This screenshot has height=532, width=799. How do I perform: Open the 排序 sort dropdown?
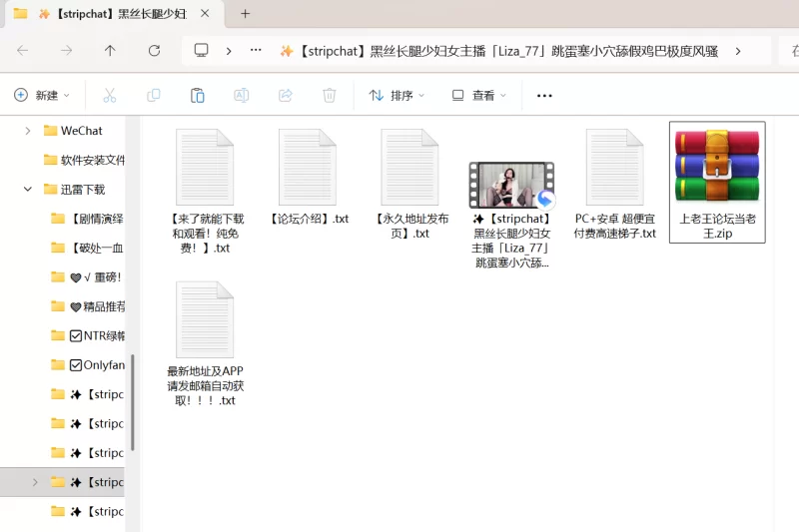point(397,95)
